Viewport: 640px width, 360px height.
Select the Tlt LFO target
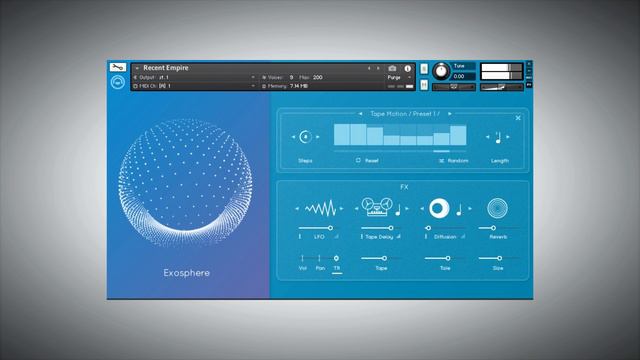point(337,268)
